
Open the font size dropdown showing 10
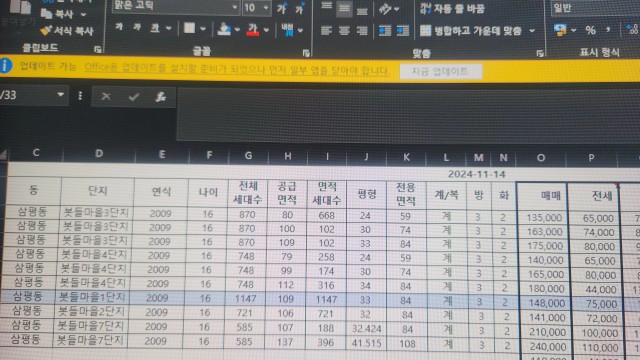[x=266, y=8]
